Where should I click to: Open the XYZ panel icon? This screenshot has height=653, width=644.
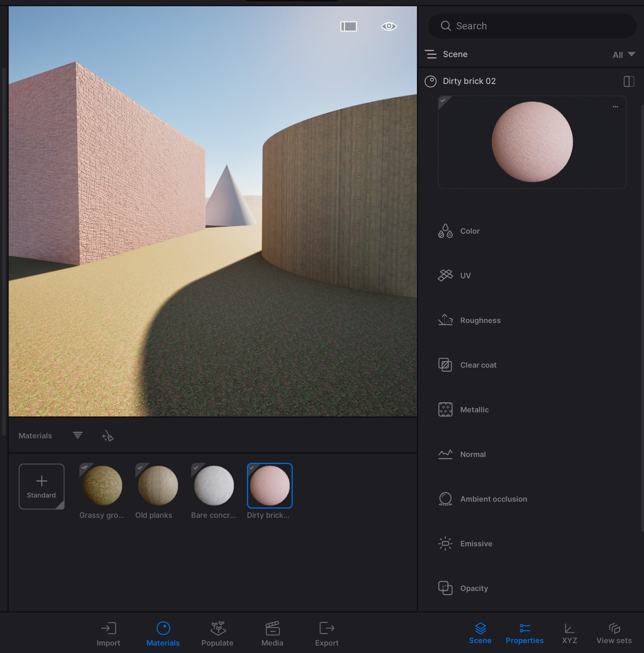[x=569, y=634]
